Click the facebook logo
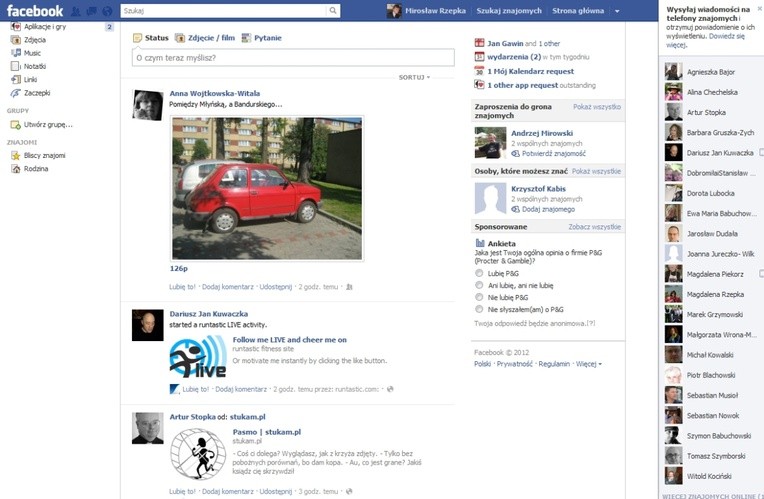764x499 pixels. click(35, 11)
